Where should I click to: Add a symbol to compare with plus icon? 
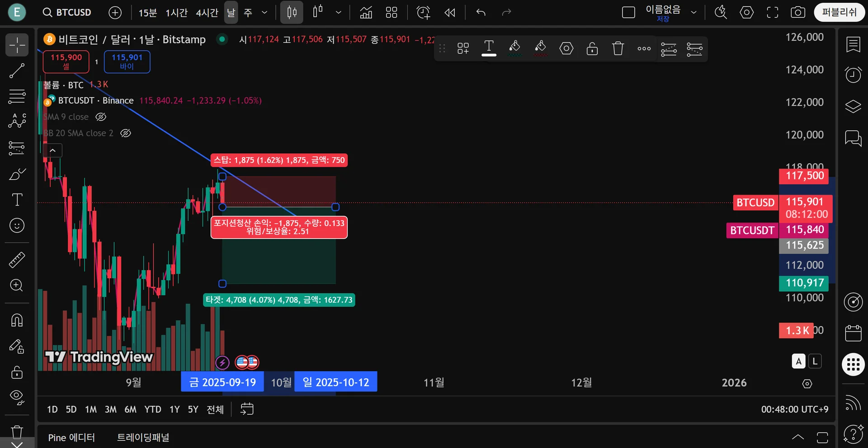tap(115, 13)
